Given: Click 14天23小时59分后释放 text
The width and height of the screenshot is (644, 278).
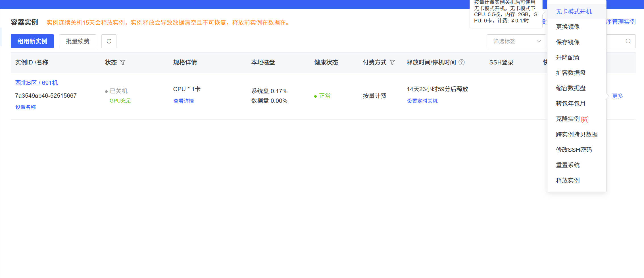Looking at the screenshot, I should [x=437, y=89].
